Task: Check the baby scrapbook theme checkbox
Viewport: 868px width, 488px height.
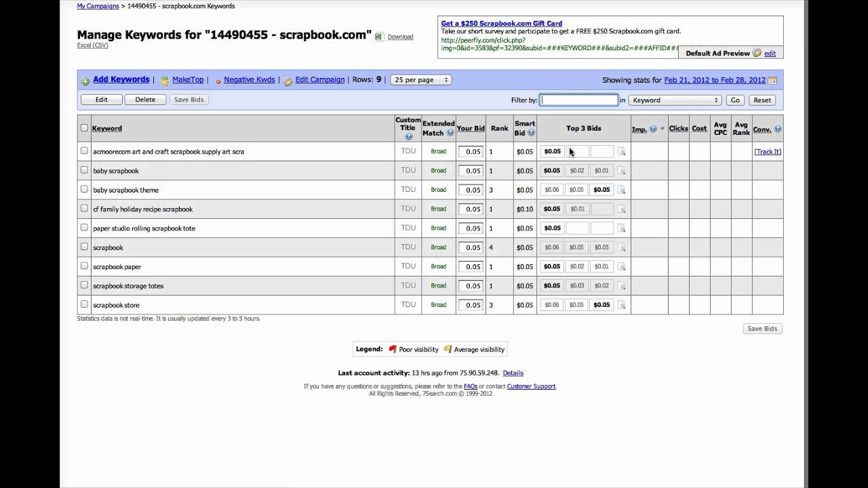Action: tap(84, 189)
